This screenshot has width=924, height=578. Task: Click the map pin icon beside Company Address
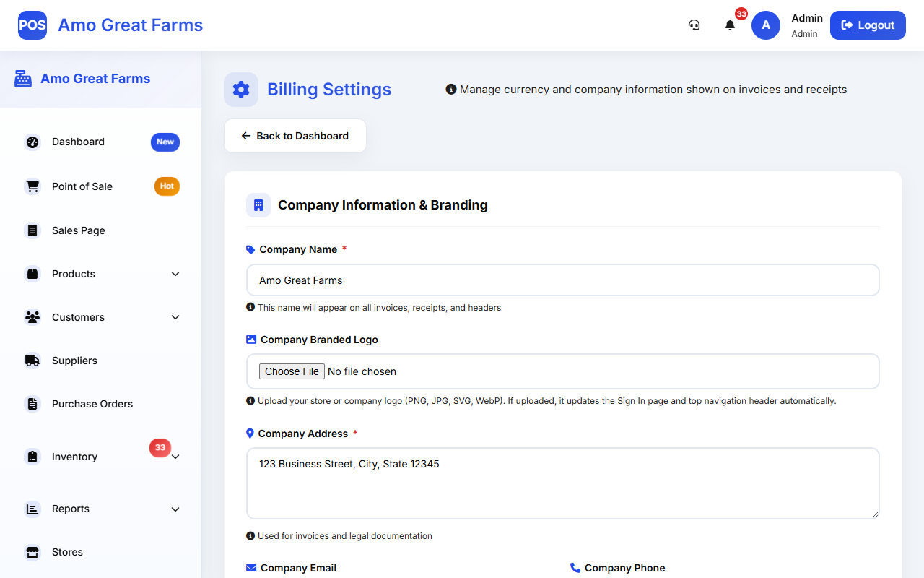pyautogui.click(x=250, y=433)
